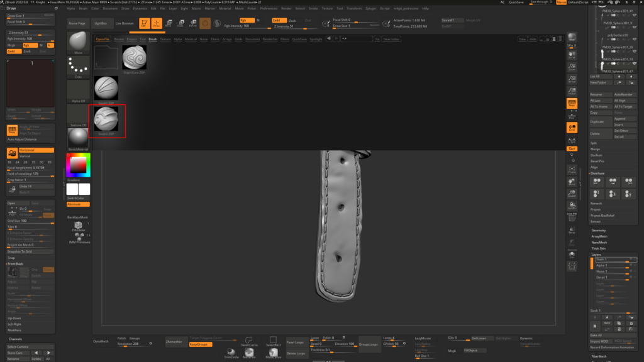Click the Frame icon in right shelf
Viewport: 644px width, 362px height.
pos(572,170)
